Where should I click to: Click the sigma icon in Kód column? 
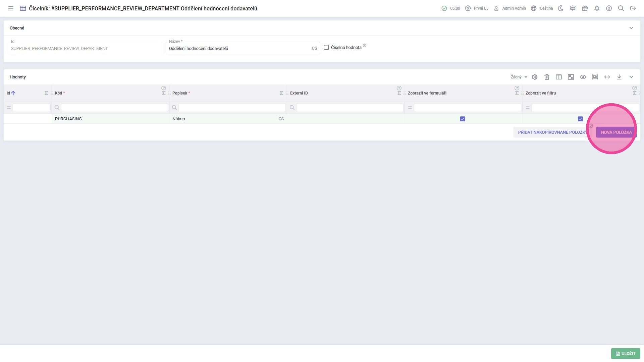pyautogui.click(x=164, y=93)
